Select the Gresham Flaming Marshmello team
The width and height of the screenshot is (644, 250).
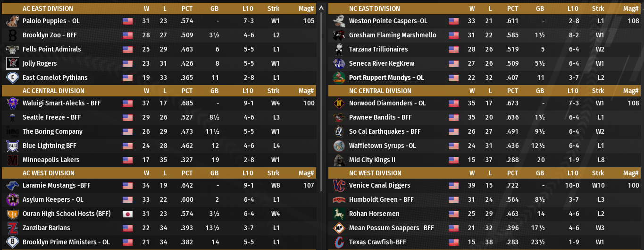pos(393,35)
